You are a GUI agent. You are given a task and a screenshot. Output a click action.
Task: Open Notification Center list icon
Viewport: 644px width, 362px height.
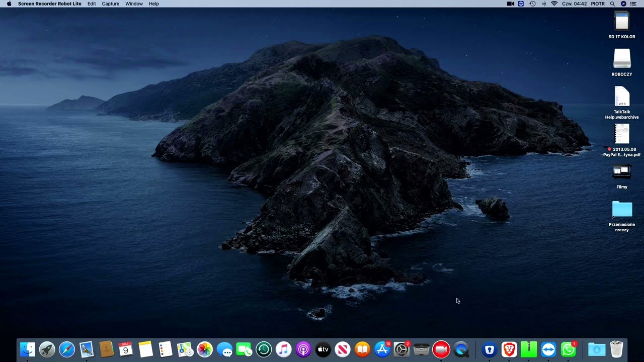click(633, 4)
